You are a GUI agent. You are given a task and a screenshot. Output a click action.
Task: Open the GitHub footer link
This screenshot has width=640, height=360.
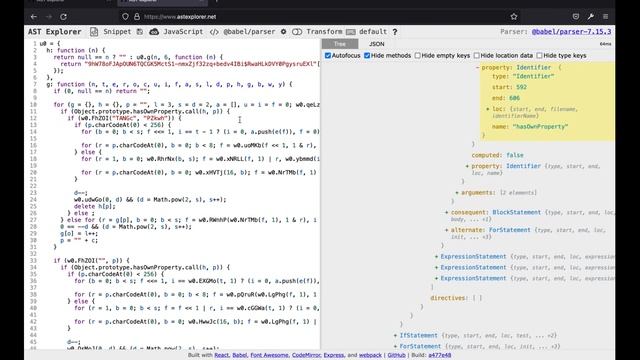pyautogui.click(x=396, y=355)
